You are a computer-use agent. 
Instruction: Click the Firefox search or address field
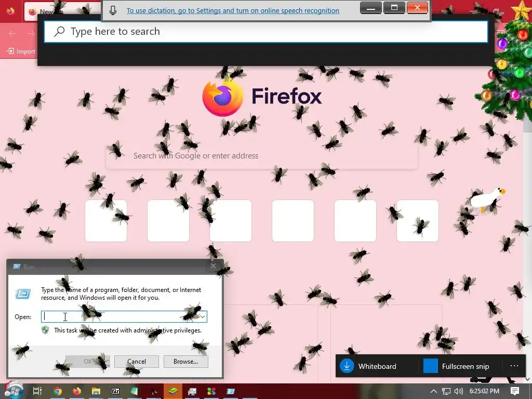point(262,156)
